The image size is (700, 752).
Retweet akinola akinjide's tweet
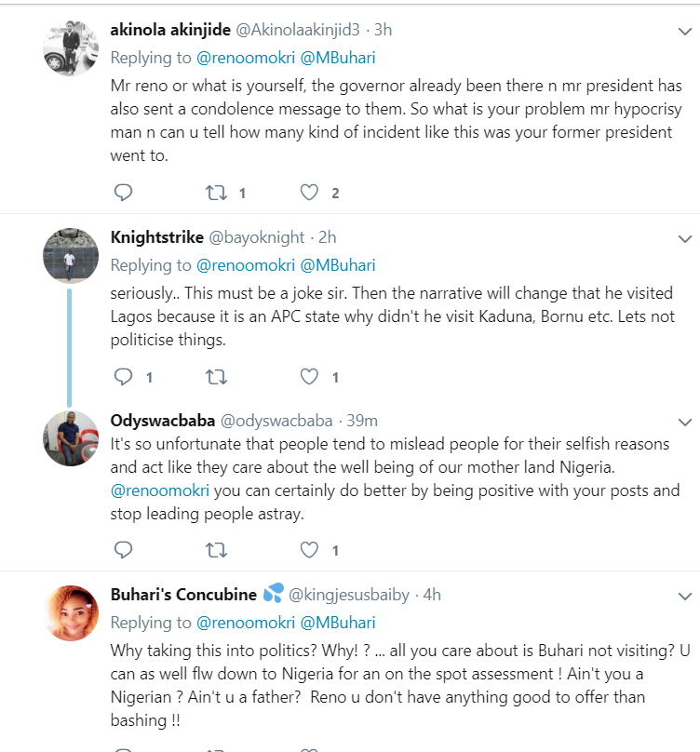coord(215,193)
